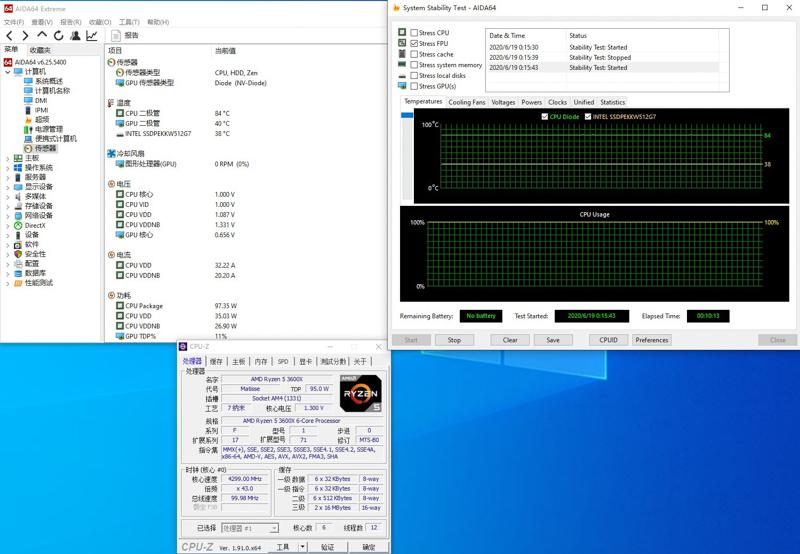This screenshot has height=554, width=800.
Task: Select the 电源管理 icon in tree
Action: tap(29, 129)
